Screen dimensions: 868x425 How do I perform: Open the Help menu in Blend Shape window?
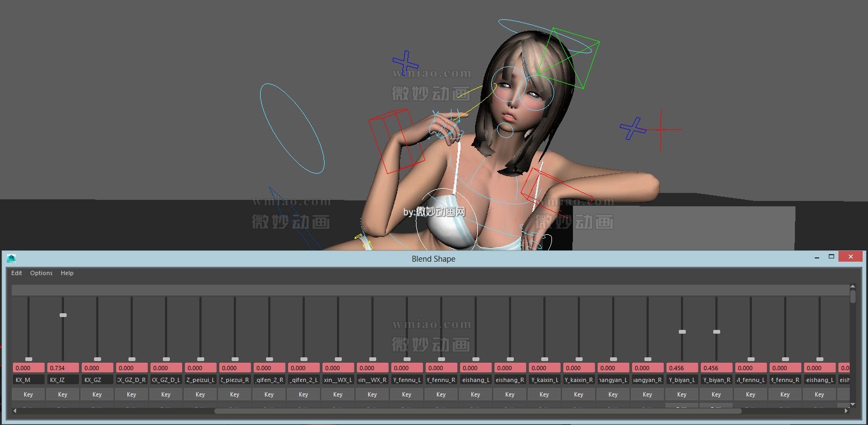tap(67, 273)
